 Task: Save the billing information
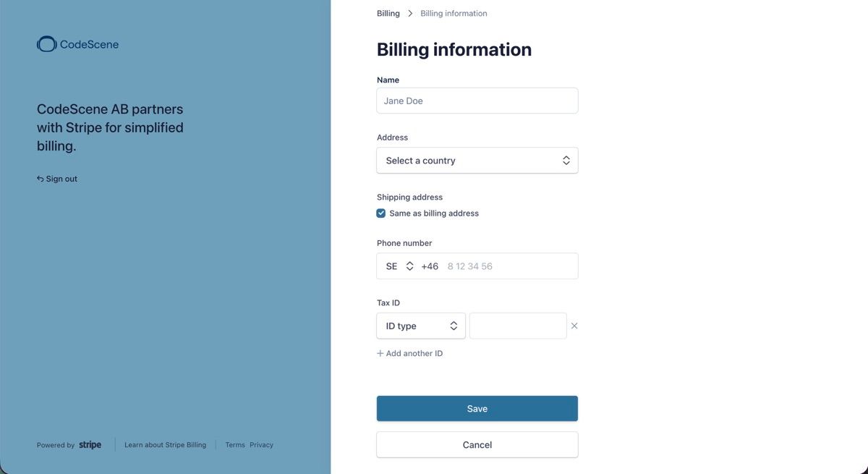point(477,409)
